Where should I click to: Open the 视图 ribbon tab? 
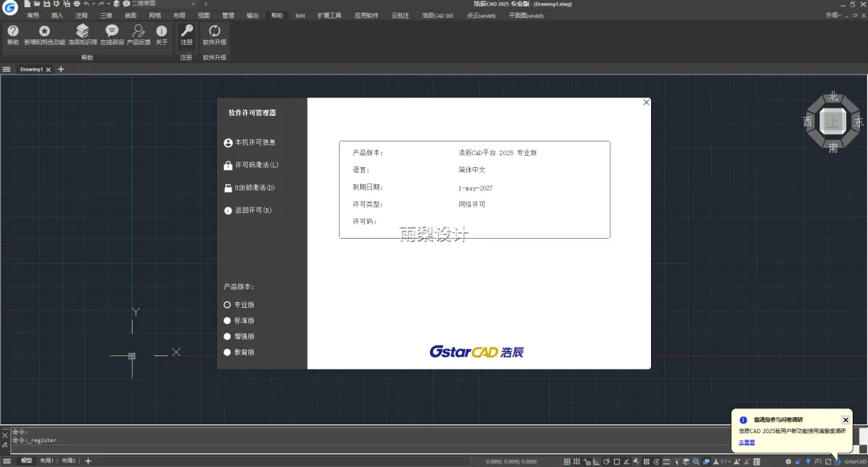(203, 15)
